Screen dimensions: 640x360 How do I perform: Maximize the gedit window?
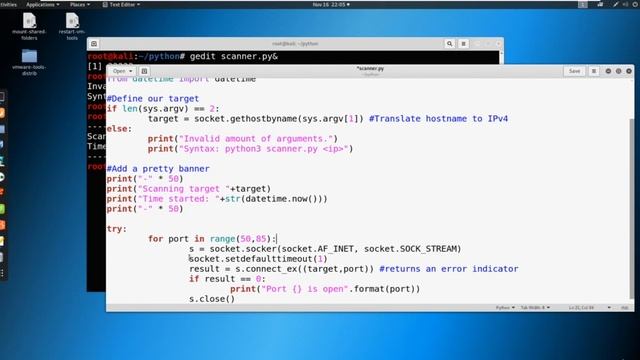coord(618,71)
